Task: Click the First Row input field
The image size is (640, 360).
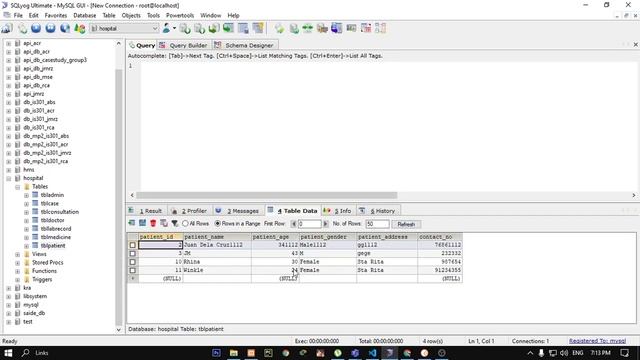Action: click(309, 224)
